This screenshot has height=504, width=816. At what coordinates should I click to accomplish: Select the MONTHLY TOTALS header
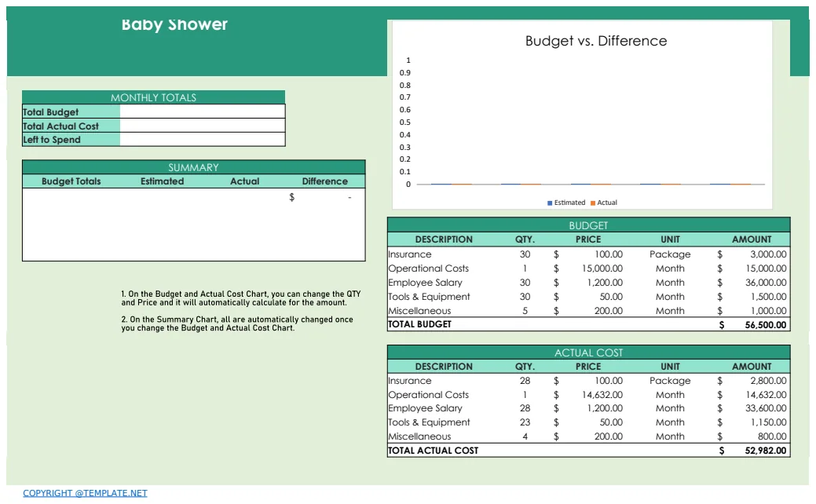(x=153, y=97)
